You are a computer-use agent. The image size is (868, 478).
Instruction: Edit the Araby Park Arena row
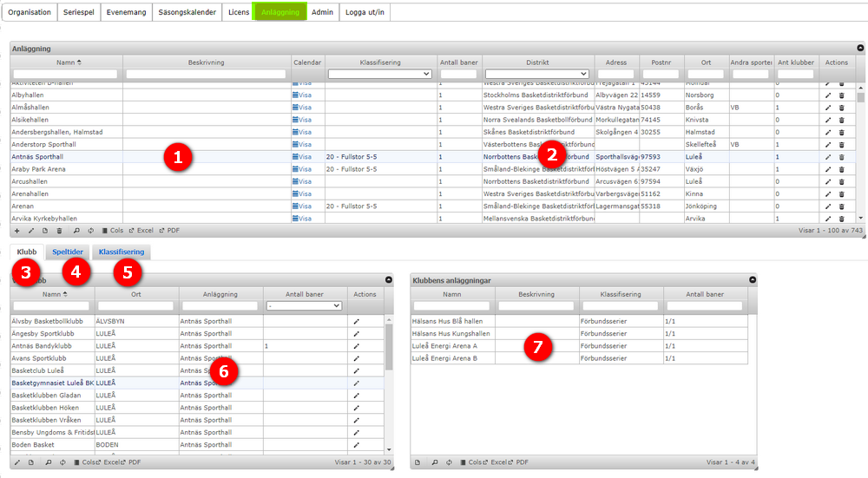[x=828, y=169]
